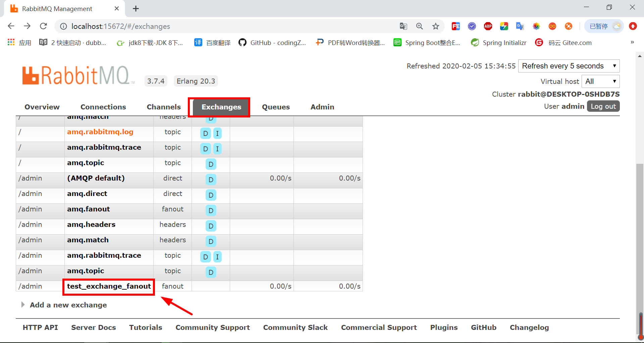Open the Community Support footer link
The width and height of the screenshot is (644, 343).
[213, 328]
